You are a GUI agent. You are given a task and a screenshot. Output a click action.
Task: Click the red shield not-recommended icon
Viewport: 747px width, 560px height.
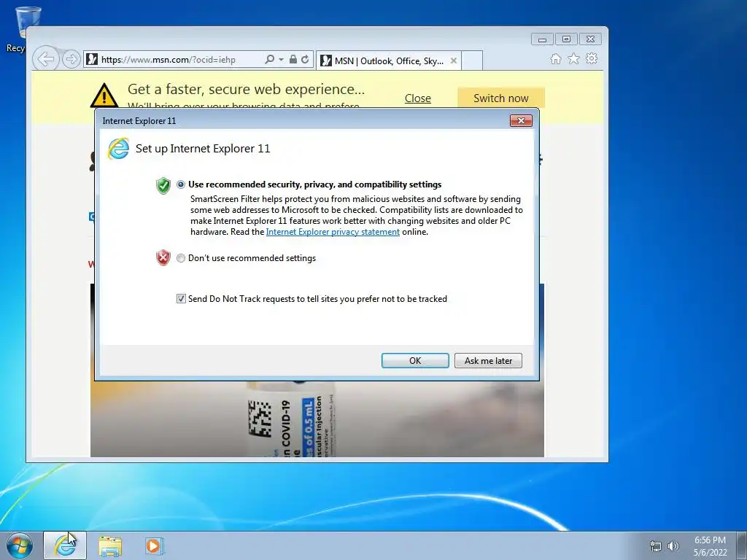(x=163, y=257)
